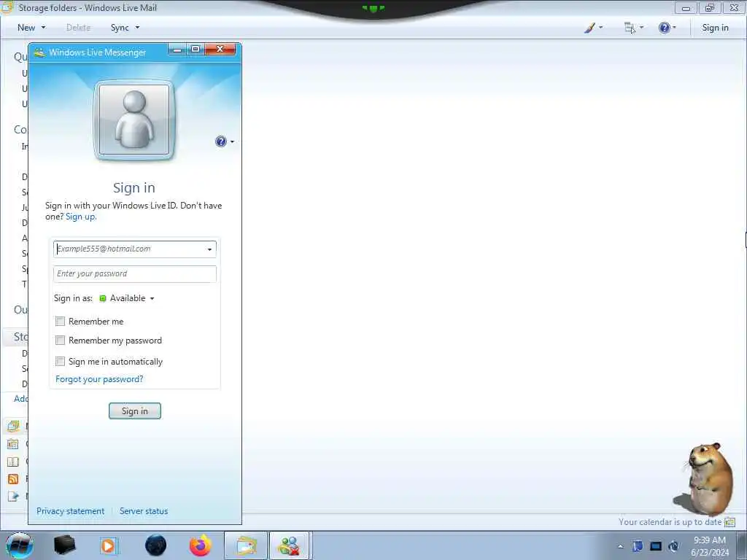747x560 pixels.
Task: Click 'Your calendar is up to date' text
Action: click(670, 522)
